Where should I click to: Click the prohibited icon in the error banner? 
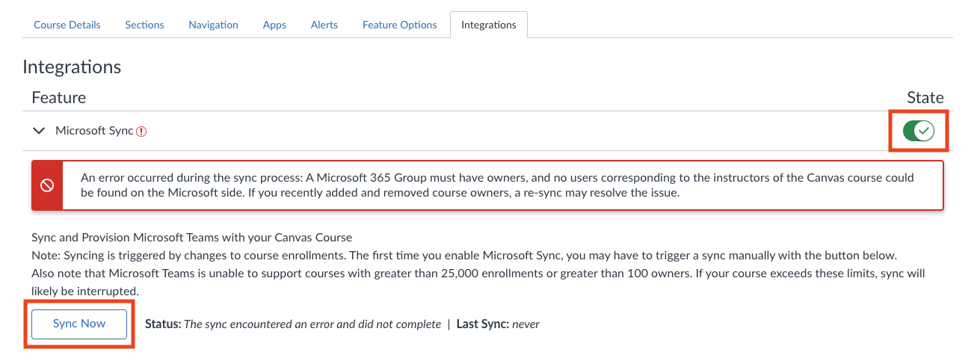46,185
